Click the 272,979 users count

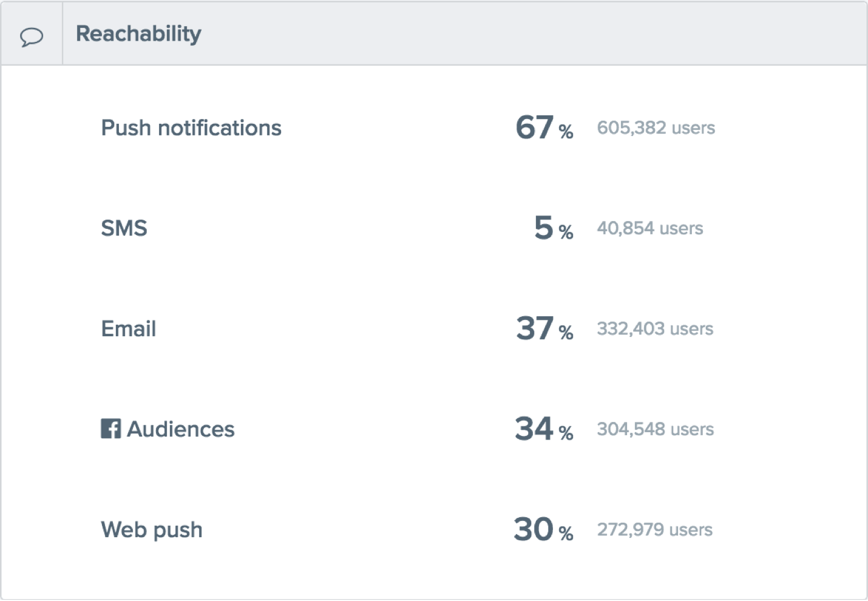(x=655, y=529)
